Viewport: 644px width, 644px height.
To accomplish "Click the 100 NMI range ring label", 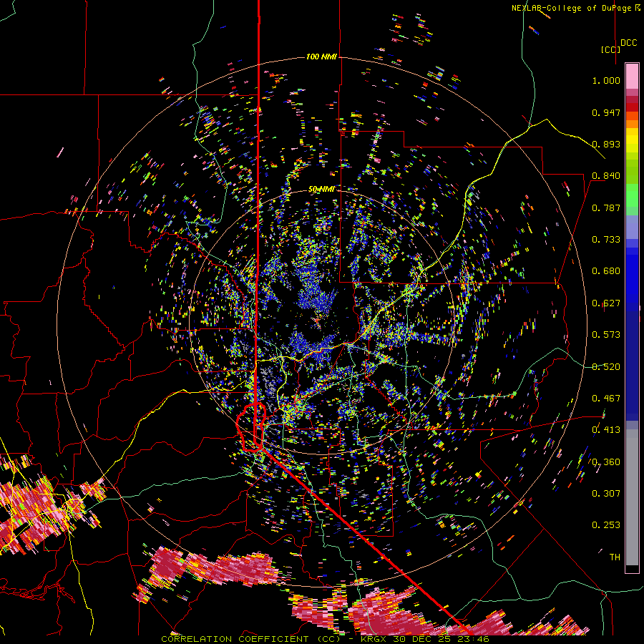I will (x=321, y=57).
